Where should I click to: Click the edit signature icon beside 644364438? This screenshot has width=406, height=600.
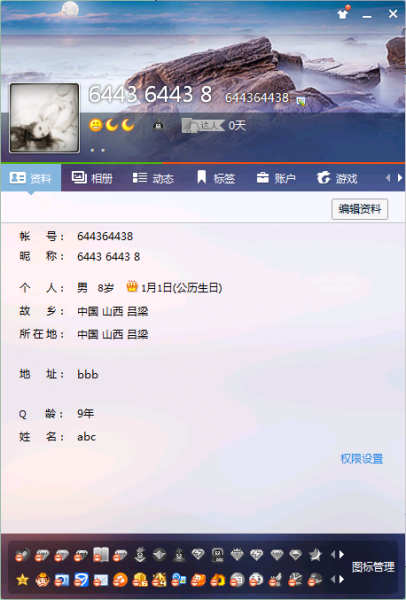coord(301,101)
